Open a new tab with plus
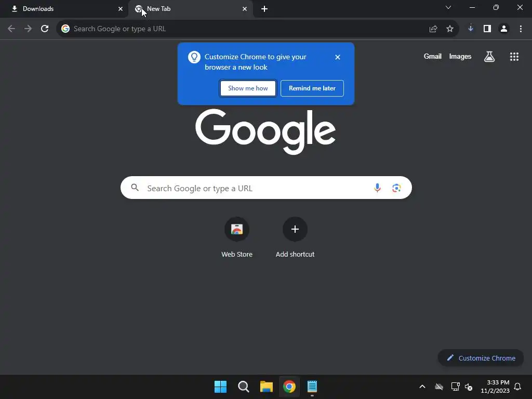Viewport: 532px width, 399px height. point(264,9)
